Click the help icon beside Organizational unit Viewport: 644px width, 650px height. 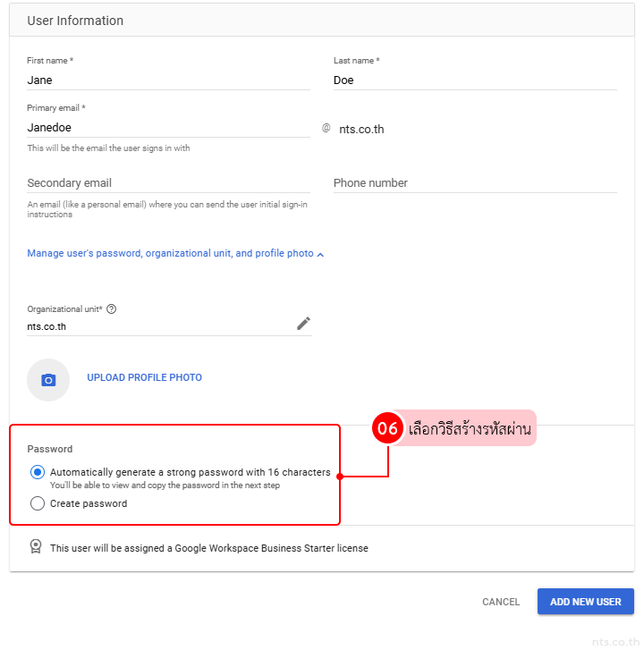tap(111, 309)
